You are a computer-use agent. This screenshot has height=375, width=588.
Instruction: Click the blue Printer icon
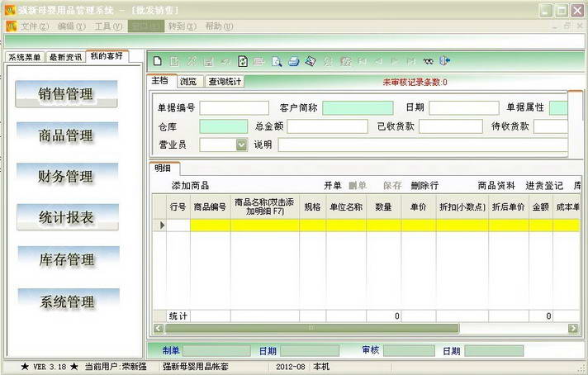pos(294,61)
